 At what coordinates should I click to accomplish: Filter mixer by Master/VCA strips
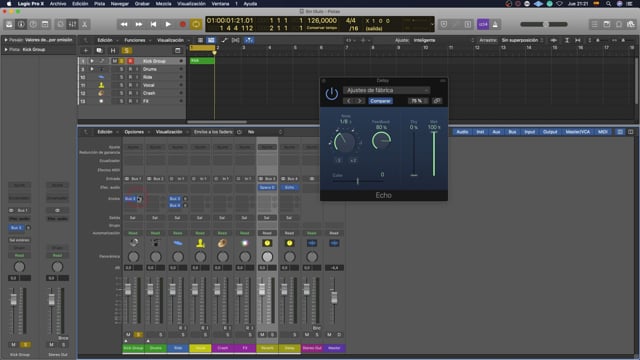[x=578, y=132]
